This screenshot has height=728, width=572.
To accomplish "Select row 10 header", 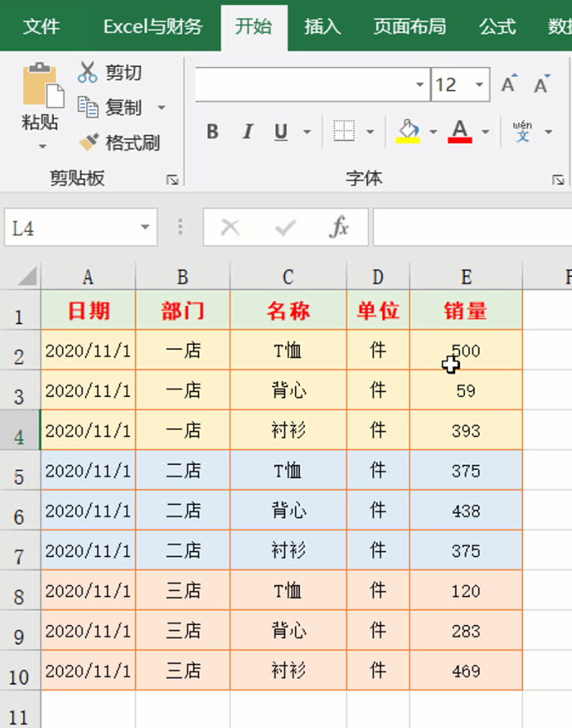I will 20,670.
